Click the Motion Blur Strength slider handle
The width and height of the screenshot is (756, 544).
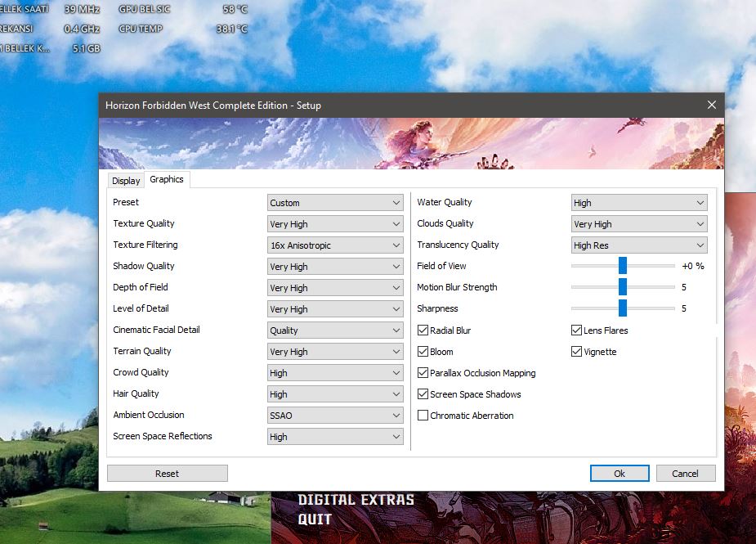(x=623, y=286)
